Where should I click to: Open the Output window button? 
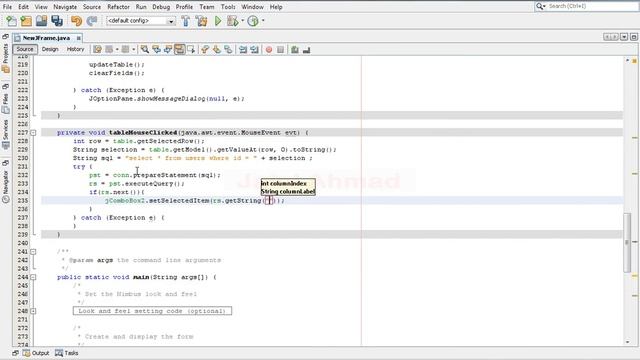pyautogui.click(x=36, y=353)
